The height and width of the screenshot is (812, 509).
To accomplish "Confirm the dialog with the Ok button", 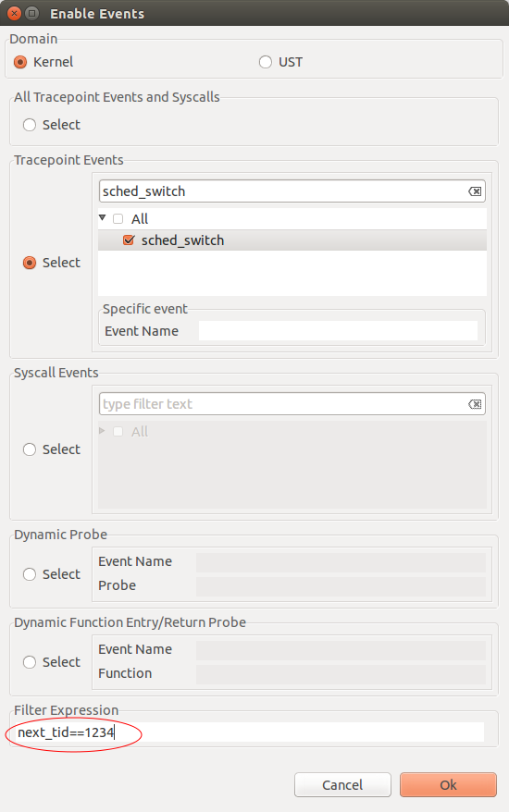I will coord(448,785).
